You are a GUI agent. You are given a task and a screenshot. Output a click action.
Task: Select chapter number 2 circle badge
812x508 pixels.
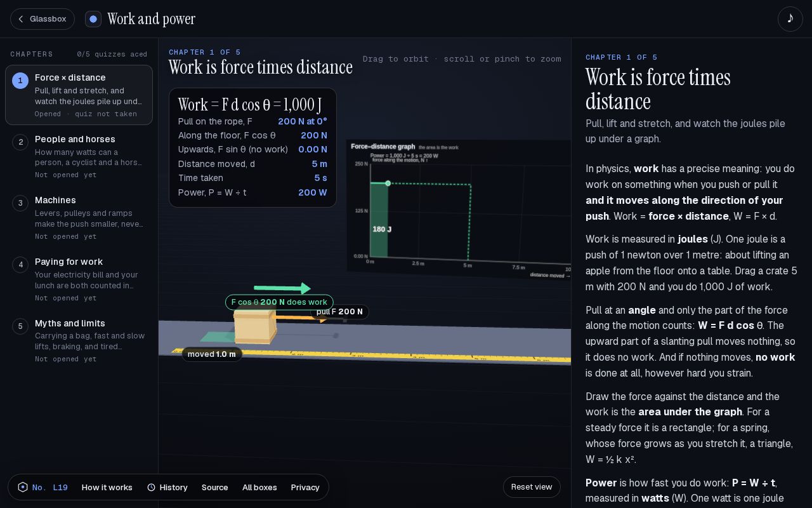tap(20, 142)
